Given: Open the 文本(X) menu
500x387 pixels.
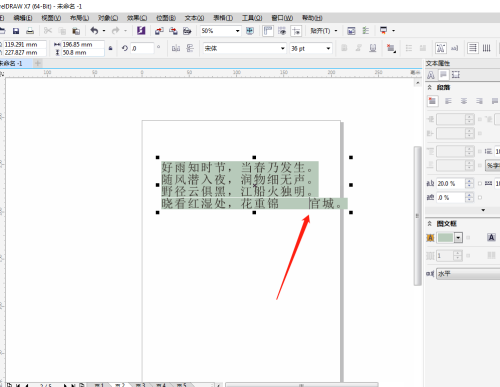Looking at the screenshot, I should [x=194, y=18].
